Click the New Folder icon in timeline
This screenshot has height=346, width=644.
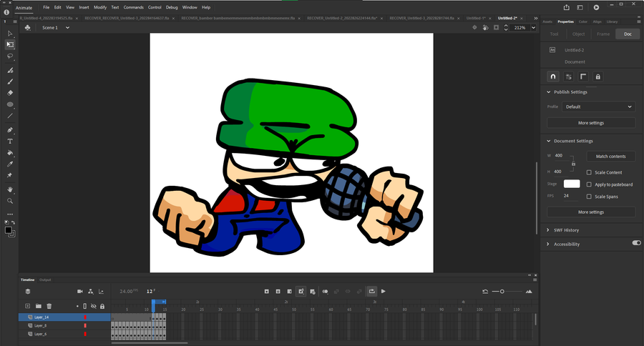[x=38, y=306]
